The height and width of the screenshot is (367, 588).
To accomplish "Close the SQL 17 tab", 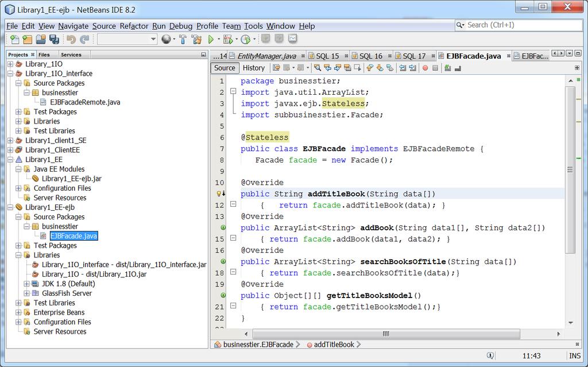I will [433, 56].
